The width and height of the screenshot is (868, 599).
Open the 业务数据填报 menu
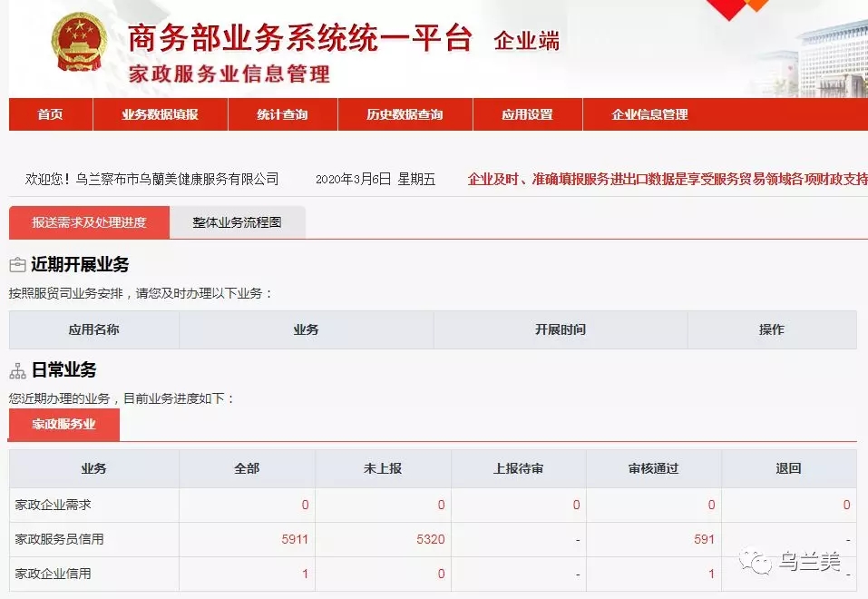(160, 114)
